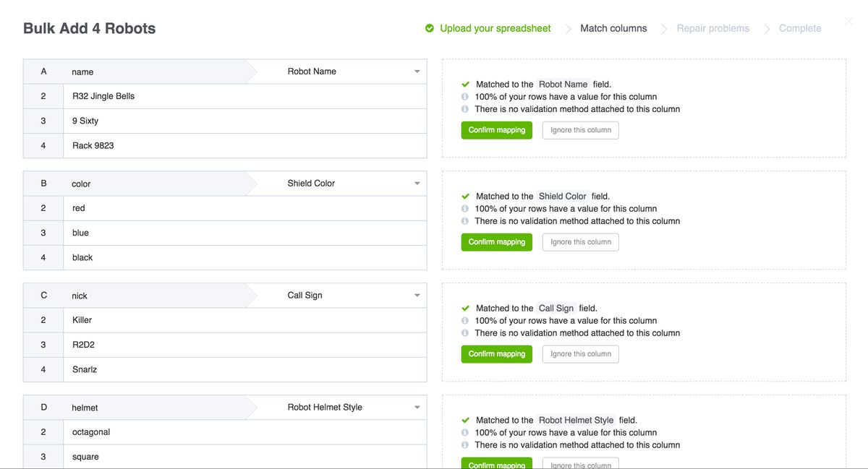
Task: Click the green check next to Matched Call Sign
Action: click(x=466, y=309)
